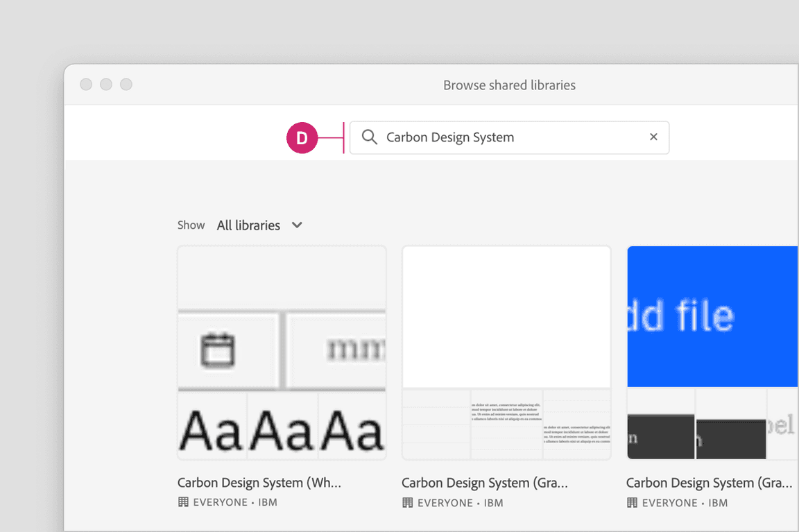Image resolution: width=799 pixels, height=532 pixels.
Task: Close the Browse shared libraries window
Action: tap(86, 85)
